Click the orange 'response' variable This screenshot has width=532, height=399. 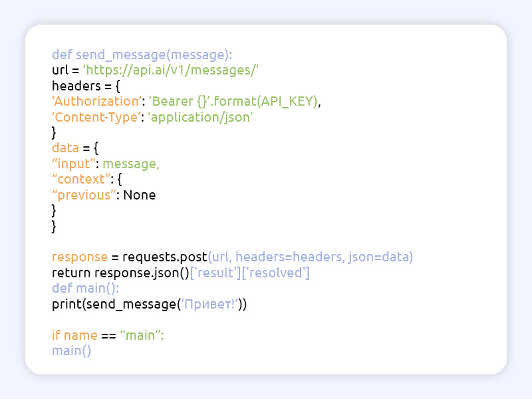(80, 257)
